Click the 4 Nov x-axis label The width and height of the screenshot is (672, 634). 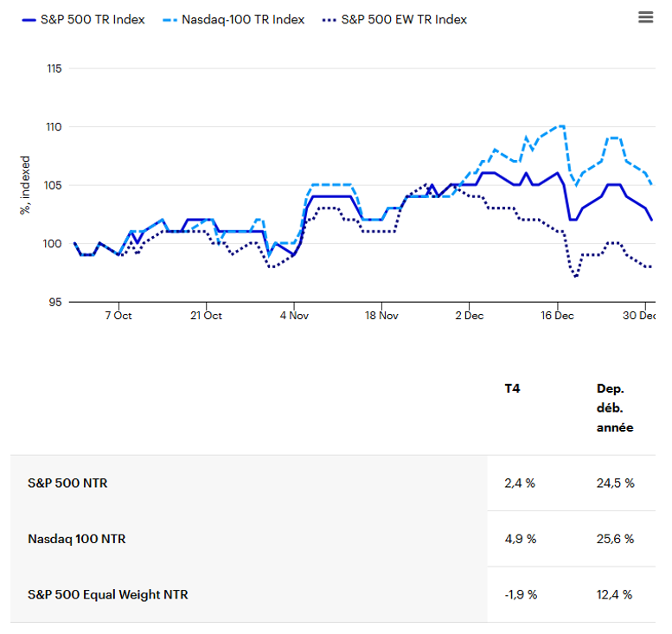293,316
